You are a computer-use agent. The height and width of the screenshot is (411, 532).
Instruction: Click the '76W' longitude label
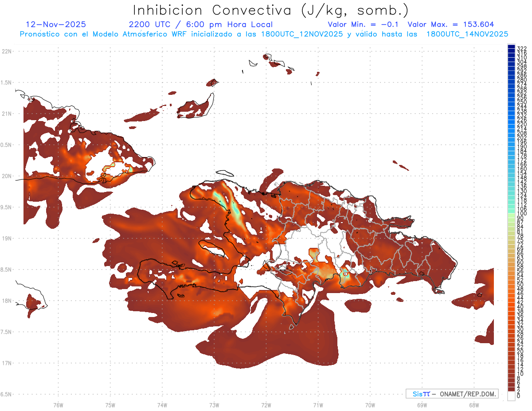(58, 404)
